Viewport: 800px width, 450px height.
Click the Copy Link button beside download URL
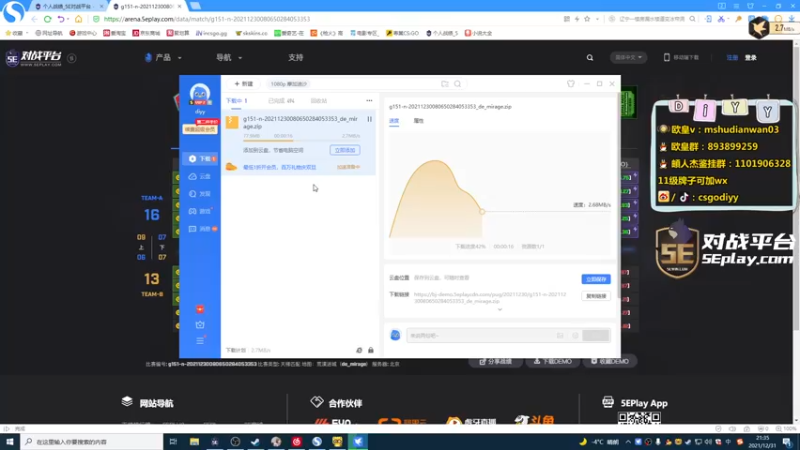coord(596,296)
